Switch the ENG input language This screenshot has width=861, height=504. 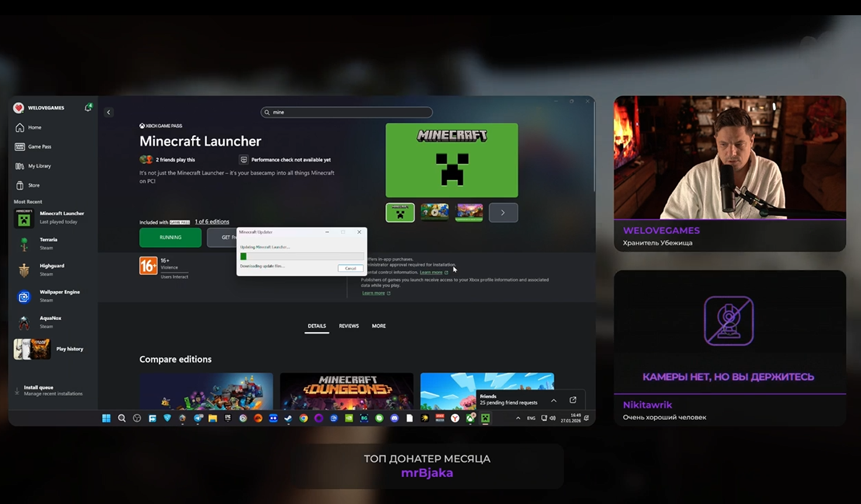(531, 418)
